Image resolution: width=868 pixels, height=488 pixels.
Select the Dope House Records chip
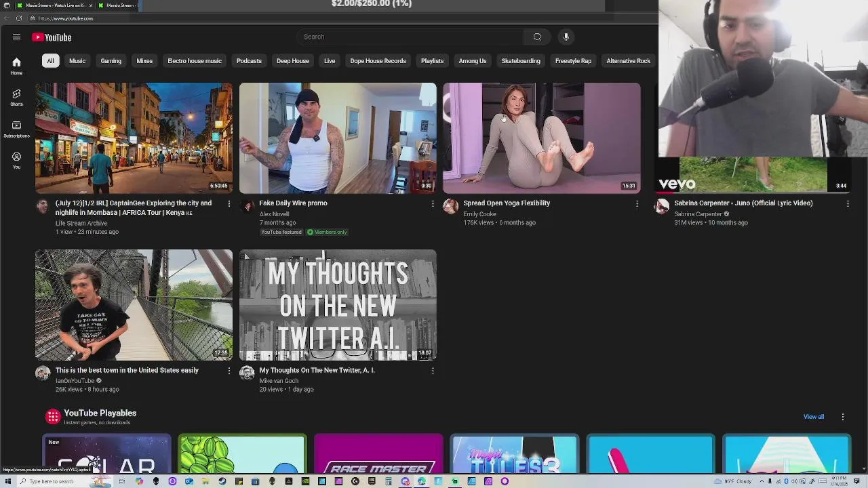point(378,61)
